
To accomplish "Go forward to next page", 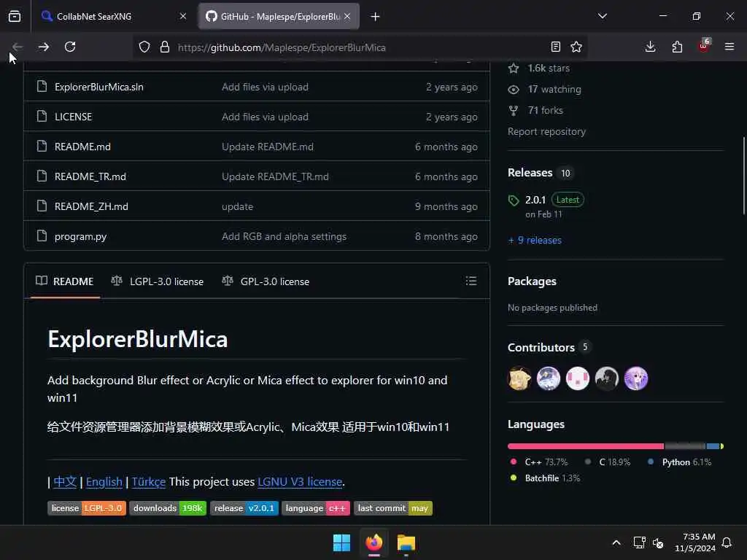I will [x=43, y=47].
